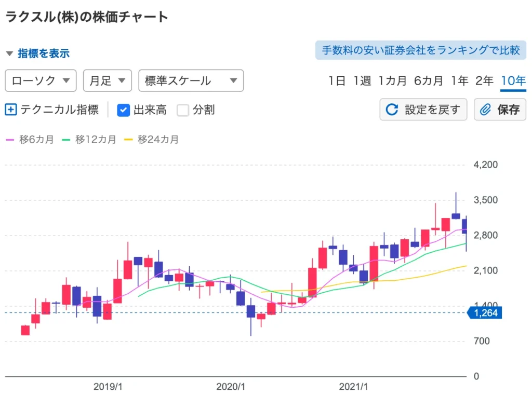Viewport: 532px width, 396px height.
Task: Click the plus icon for テクニカル指標
Action: coord(11,110)
